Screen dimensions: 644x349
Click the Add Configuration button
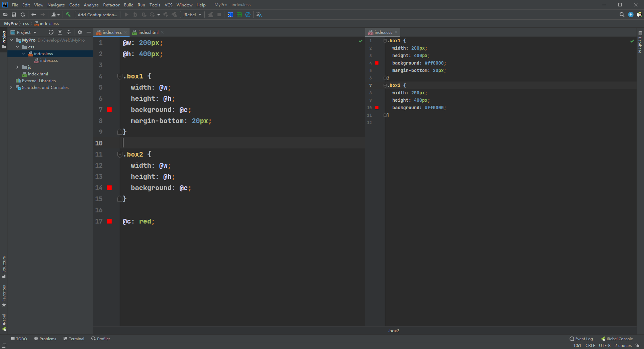point(97,15)
